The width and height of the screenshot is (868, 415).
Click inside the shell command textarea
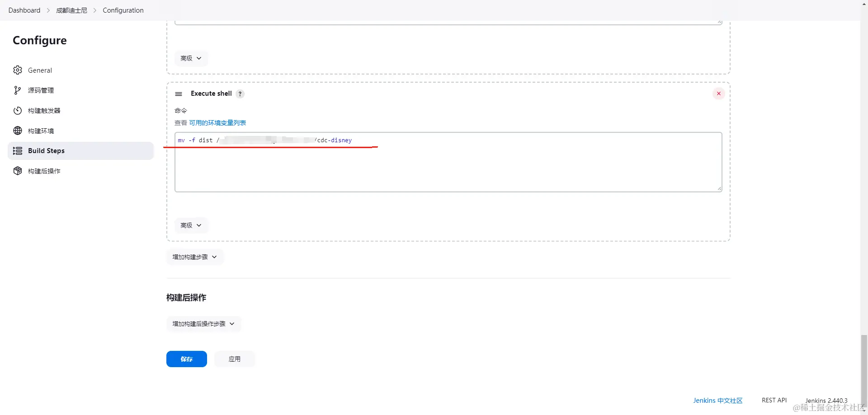point(448,167)
